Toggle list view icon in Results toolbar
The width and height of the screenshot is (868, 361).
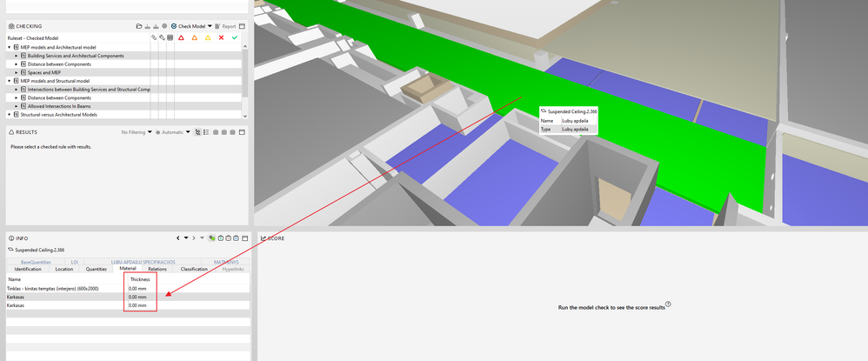click(x=206, y=132)
